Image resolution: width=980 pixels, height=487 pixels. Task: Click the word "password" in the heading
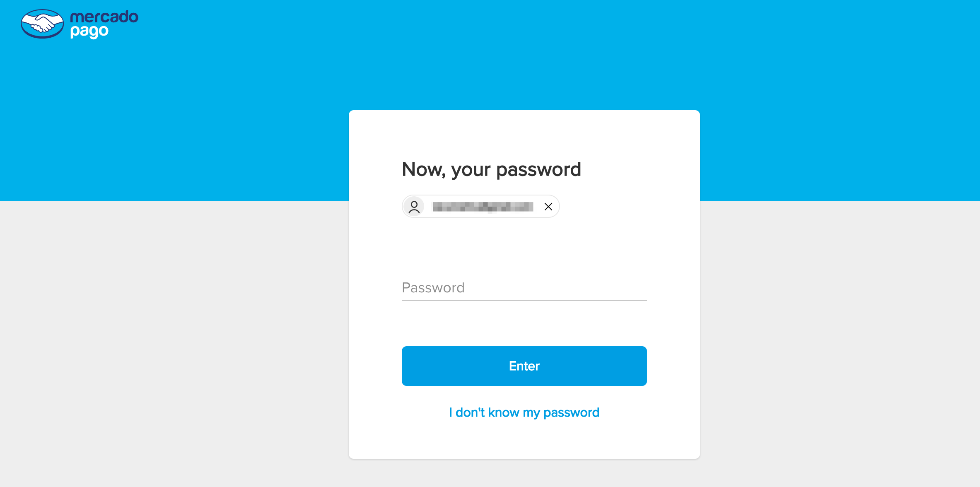point(538,169)
